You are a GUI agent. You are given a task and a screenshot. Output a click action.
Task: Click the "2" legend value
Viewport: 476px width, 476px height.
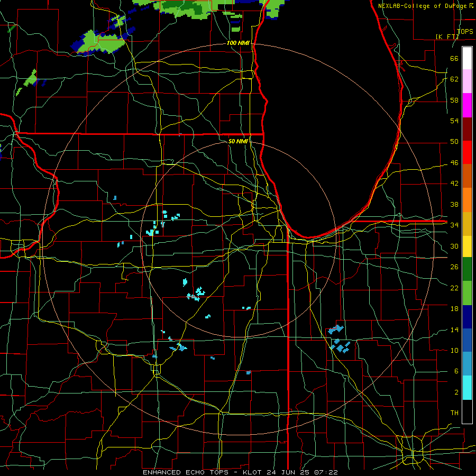(x=456, y=392)
